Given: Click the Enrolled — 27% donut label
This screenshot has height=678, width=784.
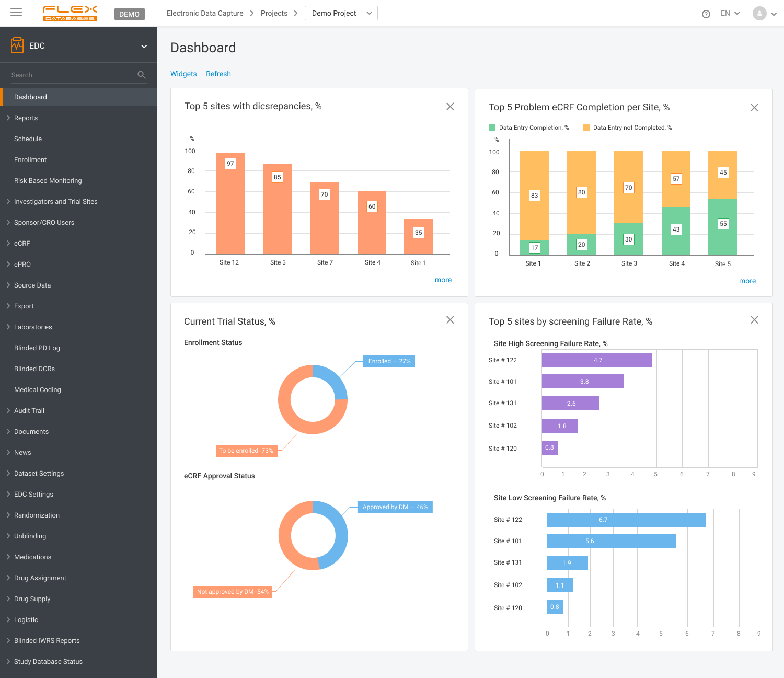Looking at the screenshot, I should (x=389, y=361).
